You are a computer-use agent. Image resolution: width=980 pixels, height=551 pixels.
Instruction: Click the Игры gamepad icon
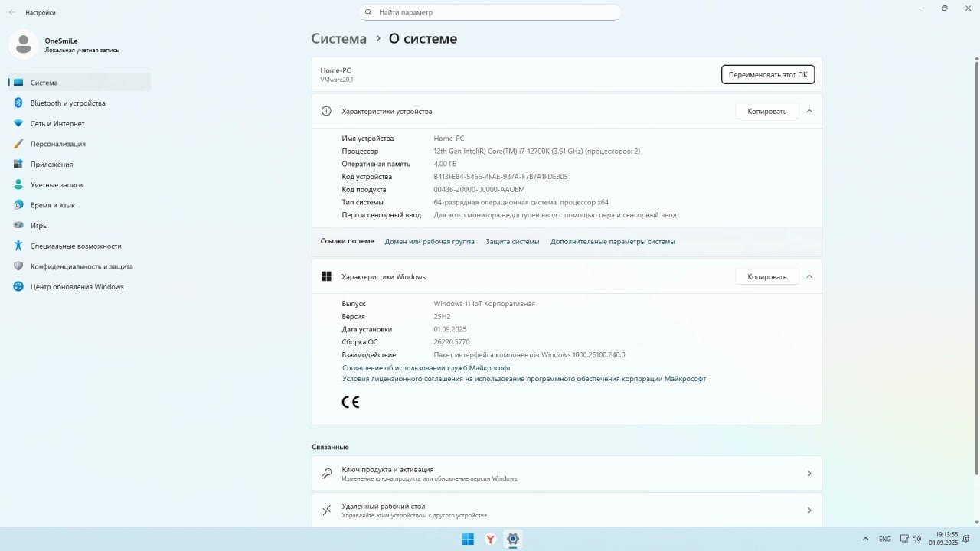pyautogui.click(x=18, y=225)
